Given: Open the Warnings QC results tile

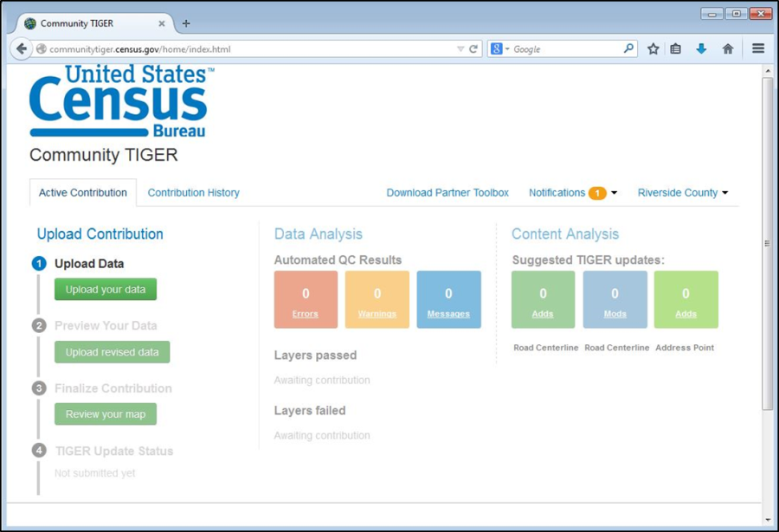Looking at the screenshot, I should 377,299.
